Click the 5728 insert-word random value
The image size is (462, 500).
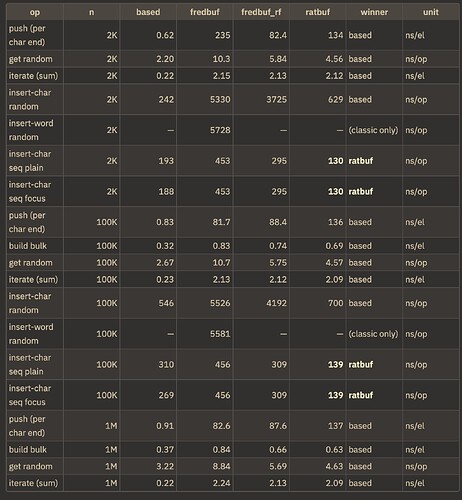click(220, 130)
